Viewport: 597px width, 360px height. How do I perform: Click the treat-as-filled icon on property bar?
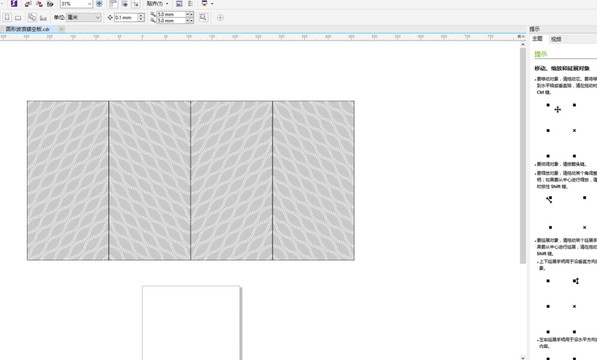[203, 18]
